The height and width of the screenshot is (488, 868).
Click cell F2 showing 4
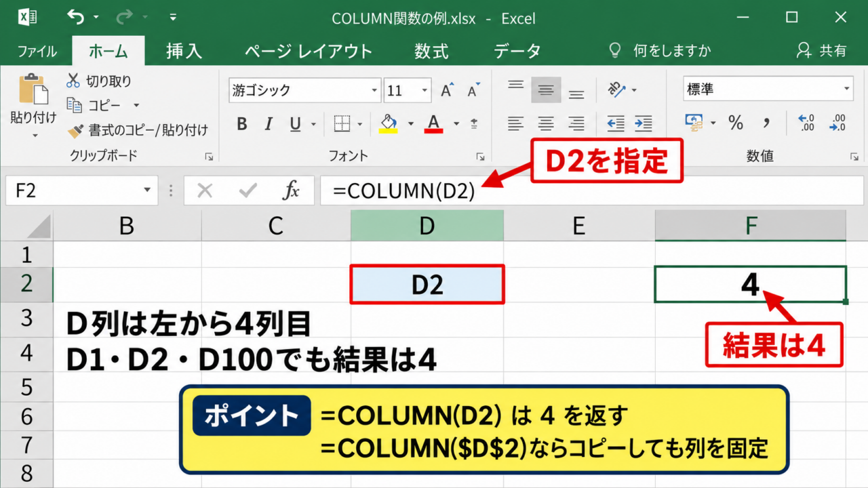(x=751, y=285)
